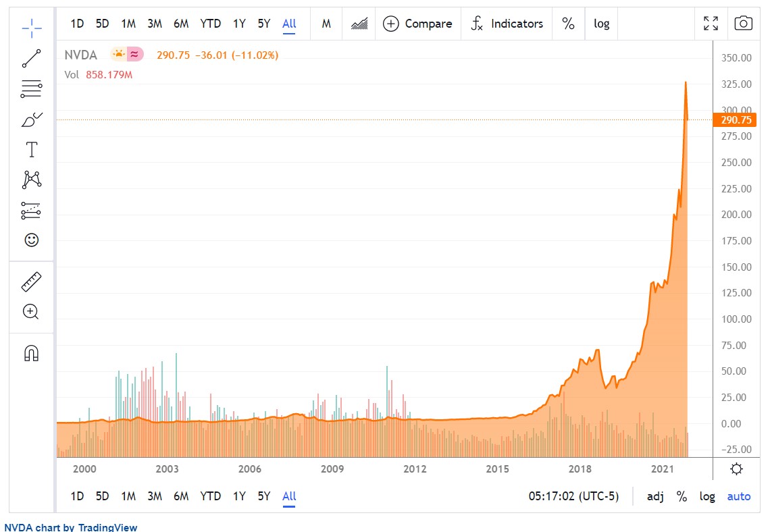This screenshot has width=770, height=532.
Task: Open the NVDA chart by TradingView link
Action: (x=71, y=527)
